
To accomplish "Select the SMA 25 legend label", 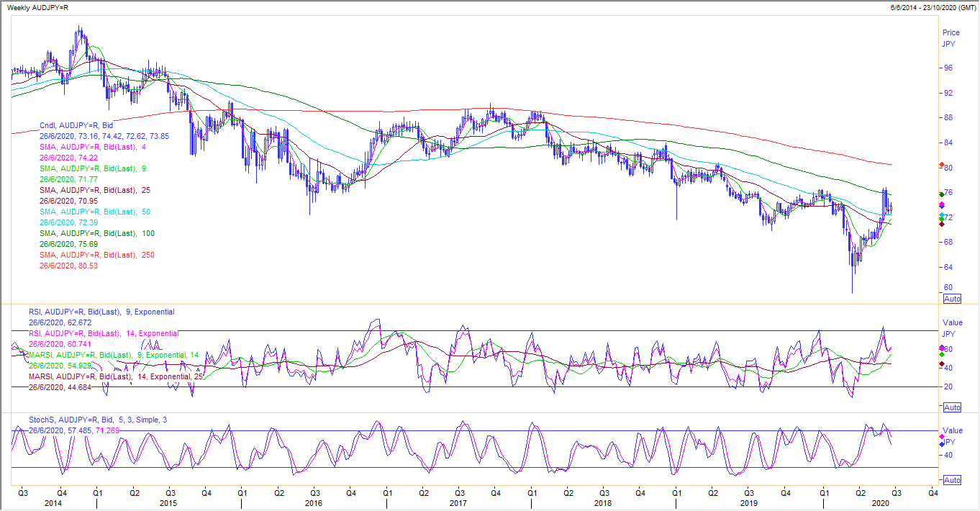I will (96, 190).
